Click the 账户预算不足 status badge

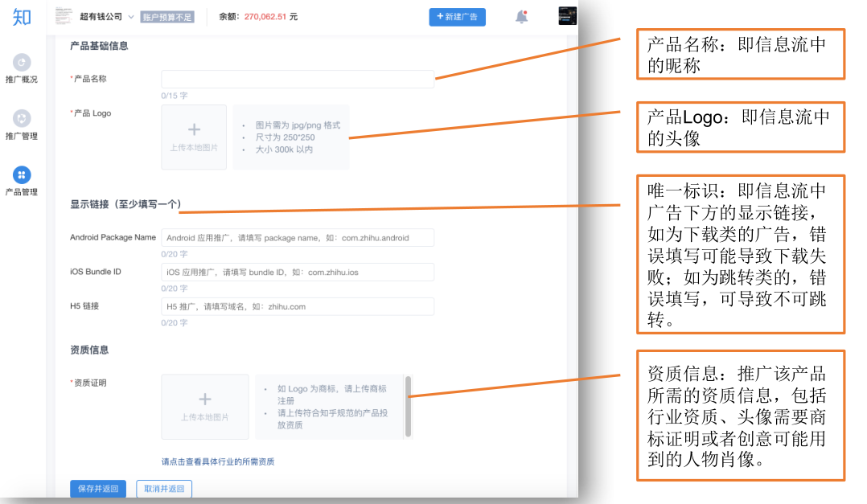coord(167,17)
